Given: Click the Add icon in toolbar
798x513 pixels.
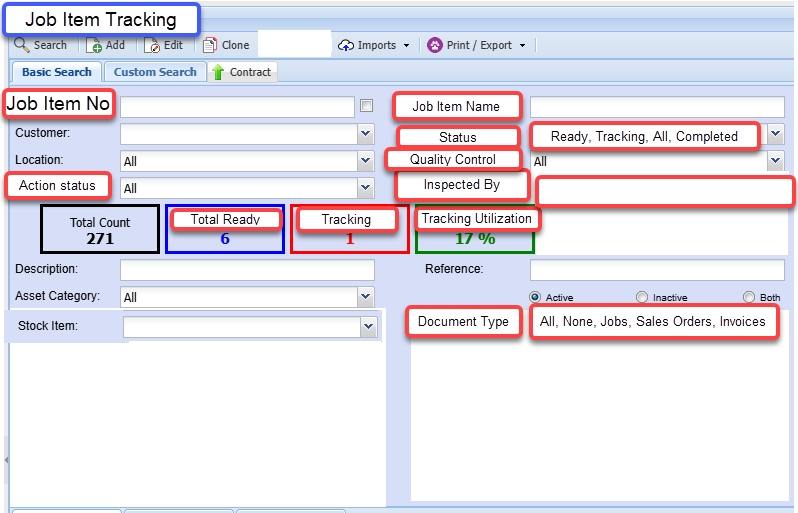Looking at the screenshot, I should (x=94, y=45).
